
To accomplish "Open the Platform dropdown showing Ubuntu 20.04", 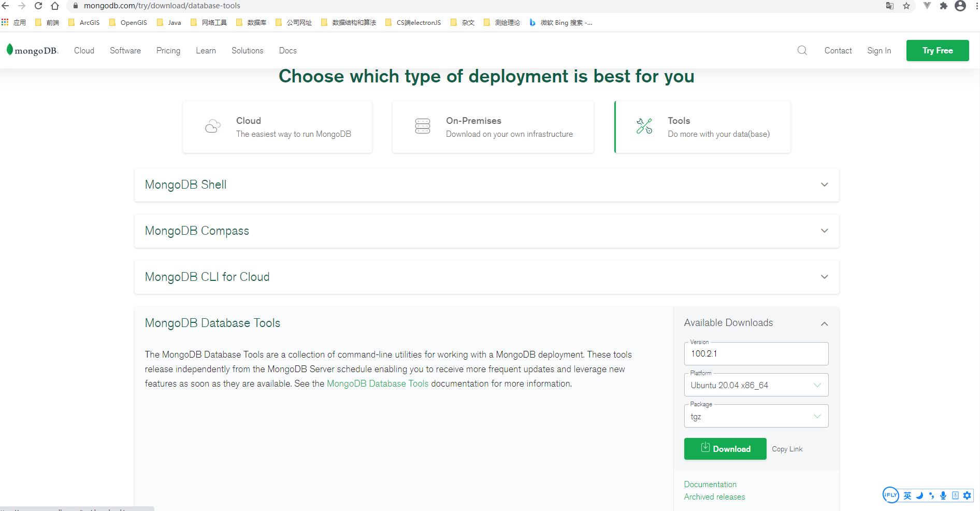I will [x=756, y=385].
